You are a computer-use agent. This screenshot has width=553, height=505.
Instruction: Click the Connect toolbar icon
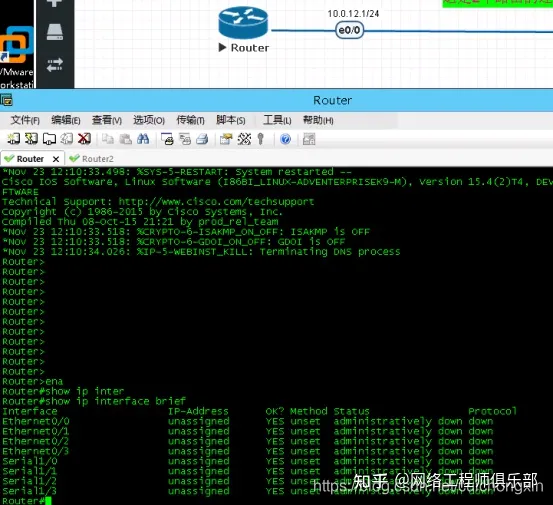click(14, 139)
